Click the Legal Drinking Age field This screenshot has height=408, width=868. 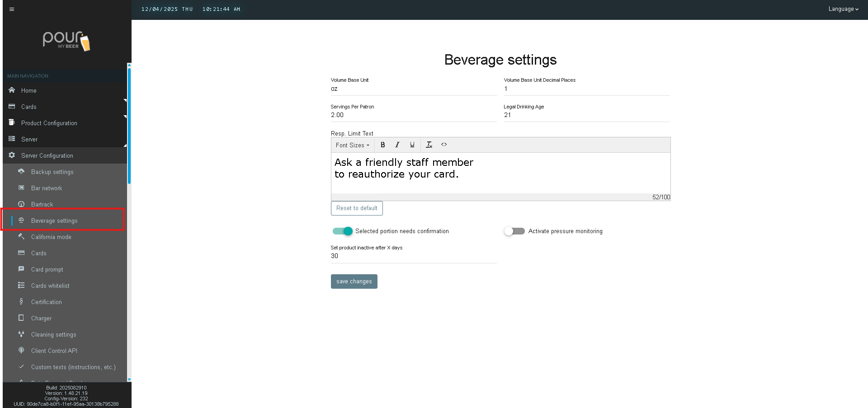coord(586,115)
